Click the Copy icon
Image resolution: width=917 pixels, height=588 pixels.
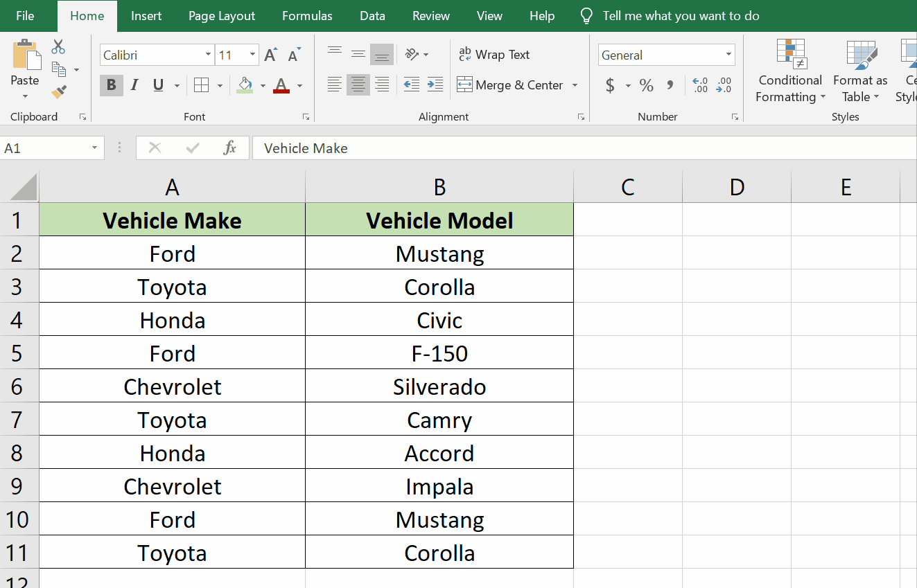pyautogui.click(x=59, y=69)
